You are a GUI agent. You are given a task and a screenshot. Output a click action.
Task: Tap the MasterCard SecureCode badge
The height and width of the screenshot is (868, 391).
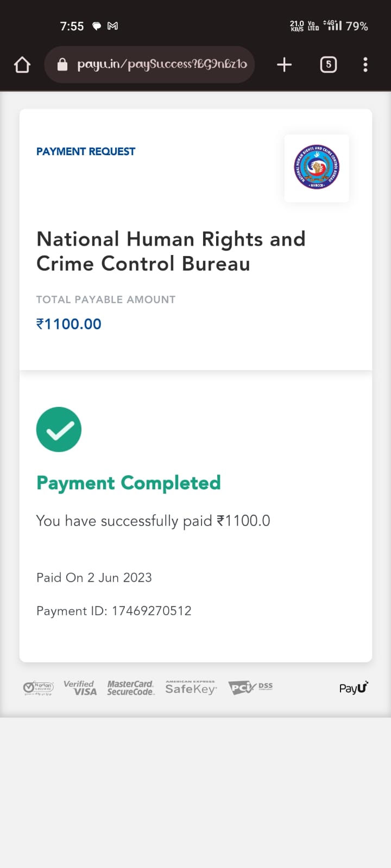tap(130, 688)
